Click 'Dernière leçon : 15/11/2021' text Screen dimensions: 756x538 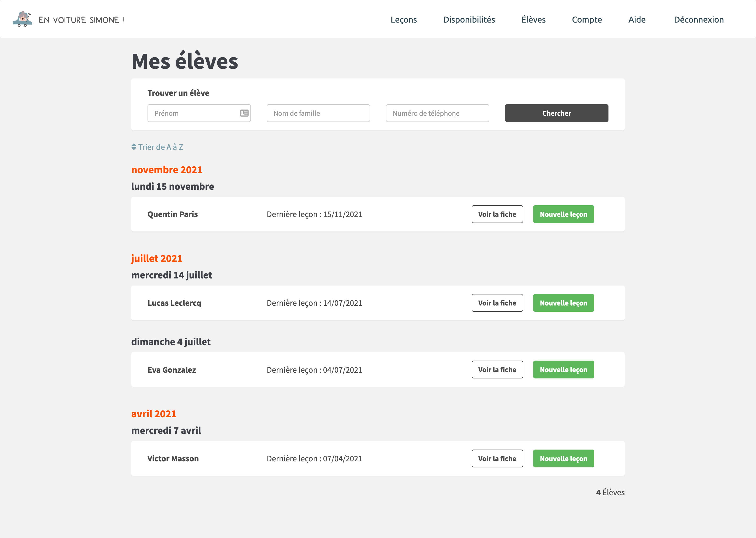314,214
